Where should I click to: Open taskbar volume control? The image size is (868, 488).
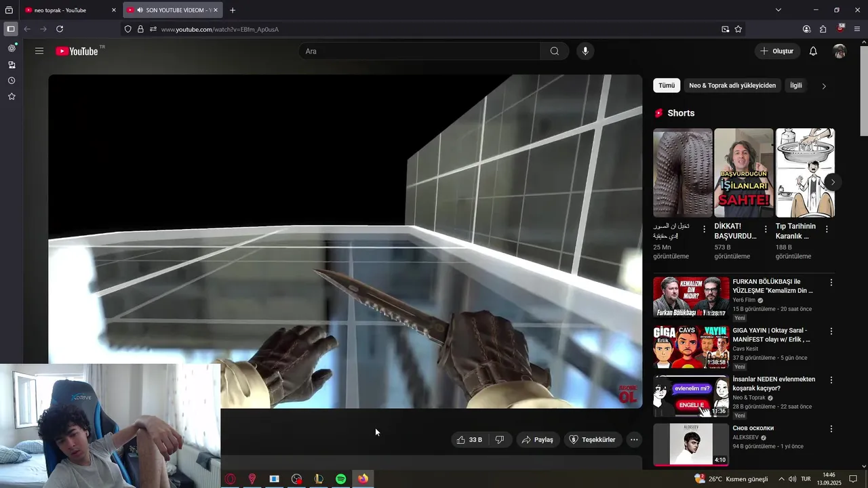792,479
